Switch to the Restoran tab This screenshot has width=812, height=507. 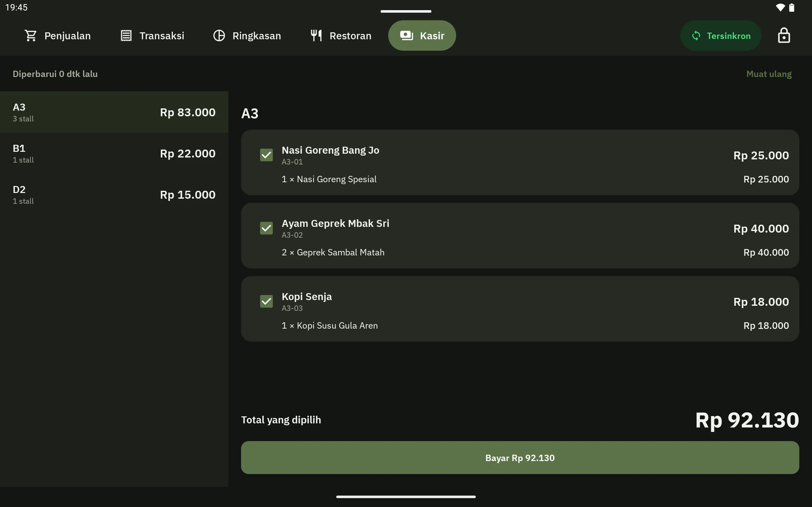(341, 35)
